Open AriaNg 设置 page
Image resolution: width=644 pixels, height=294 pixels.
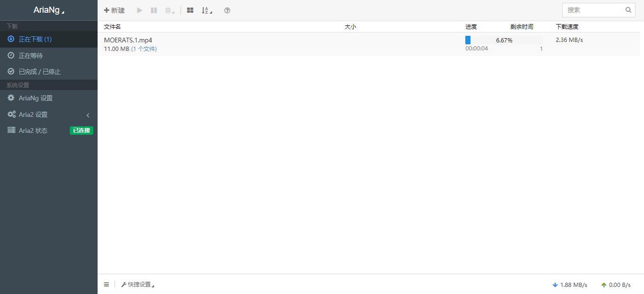tap(35, 98)
